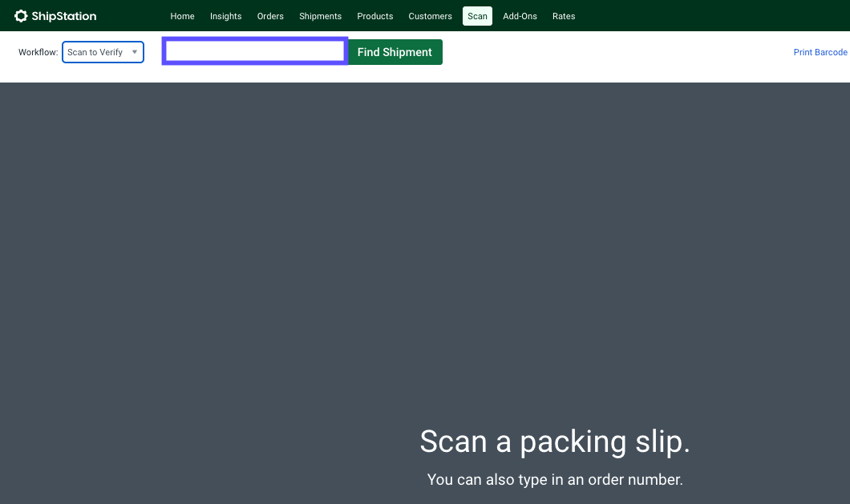Screen dimensions: 850x504
Task: Open the Scan to Verify workflow dropdown
Action: pyautogui.click(x=96, y=52)
